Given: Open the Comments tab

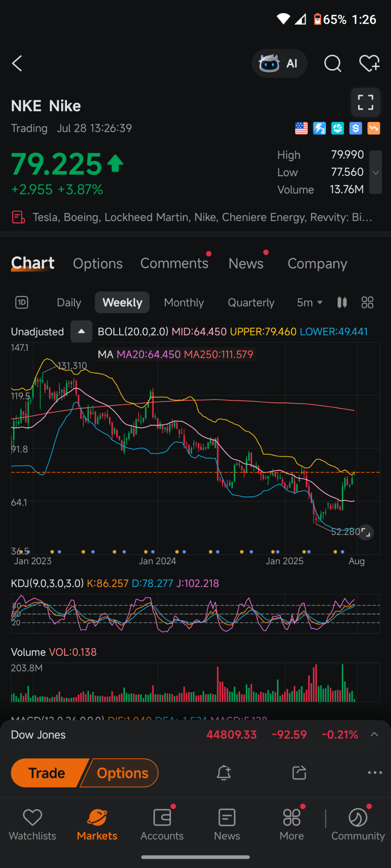Looking at the screenshot, I should [175, 263].
